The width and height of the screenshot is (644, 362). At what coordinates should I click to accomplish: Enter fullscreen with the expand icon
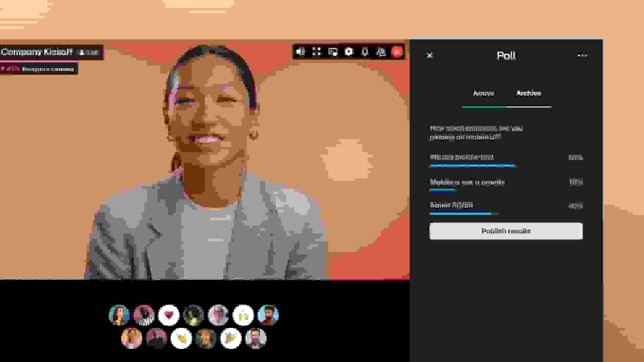pos(316,52)
